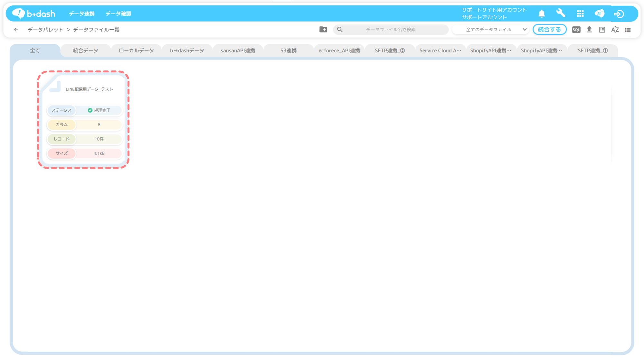
Task: Click the logout arrow icon
Action: point(619,14)
